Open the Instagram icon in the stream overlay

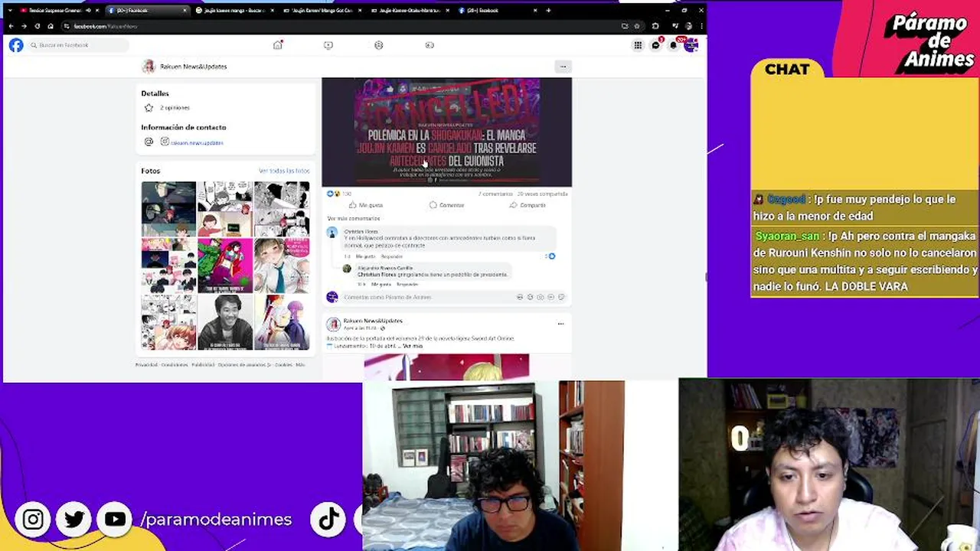pos(33,520)
